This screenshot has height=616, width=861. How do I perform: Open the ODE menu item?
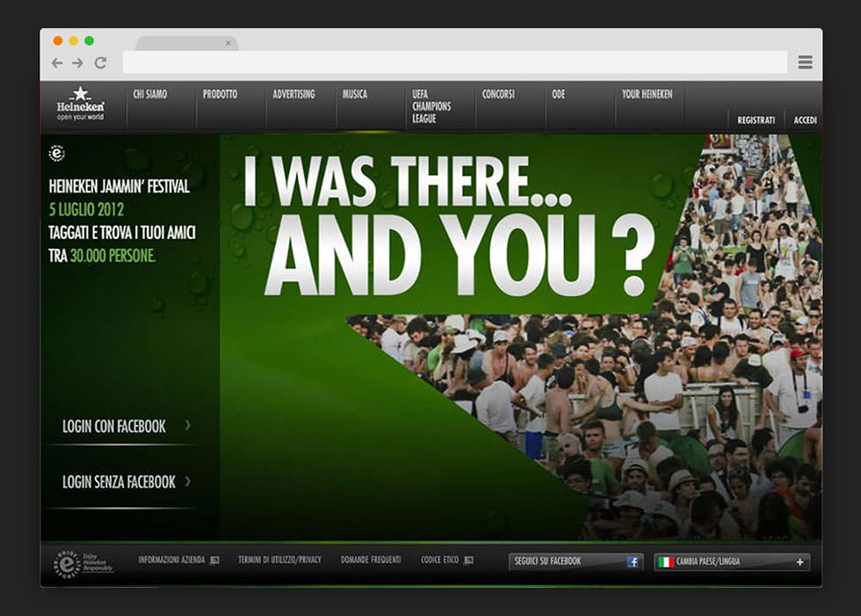click(x=559, y=94)
